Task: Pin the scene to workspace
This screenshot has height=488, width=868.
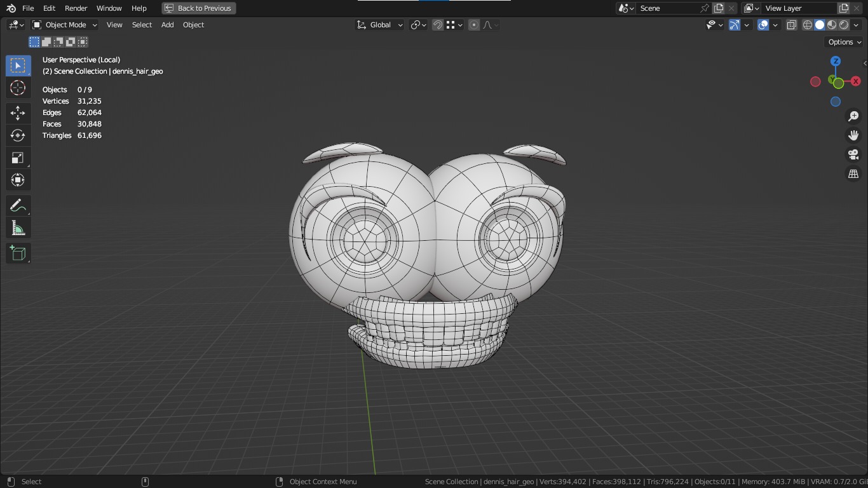Action: (x=705, y=8)
